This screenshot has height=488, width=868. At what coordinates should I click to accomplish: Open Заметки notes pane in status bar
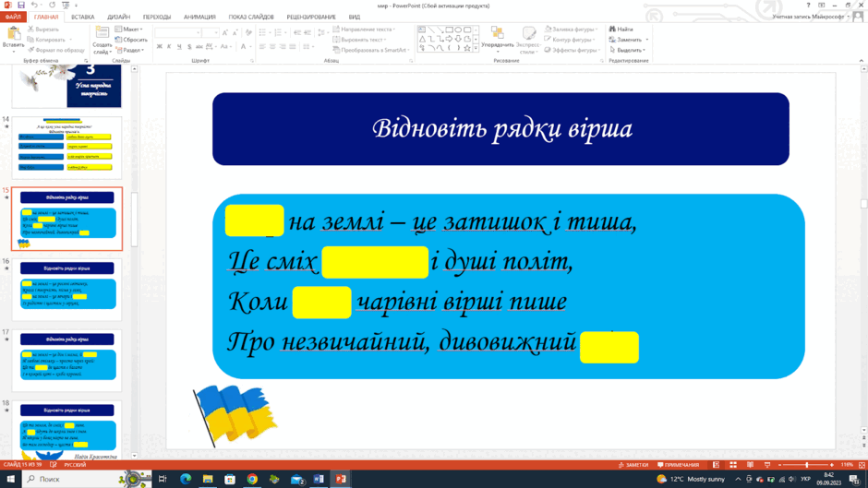633,465
